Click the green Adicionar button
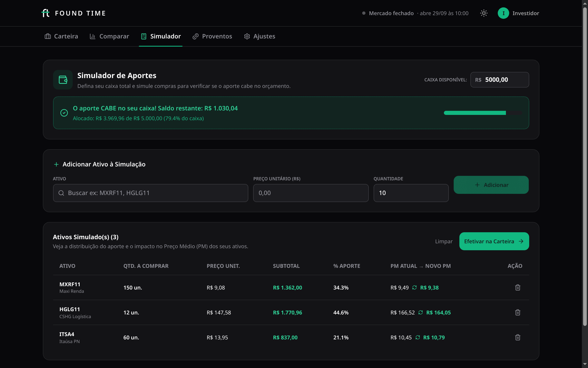The width and height of the screenshot is (588, 368). pos(491,185)
